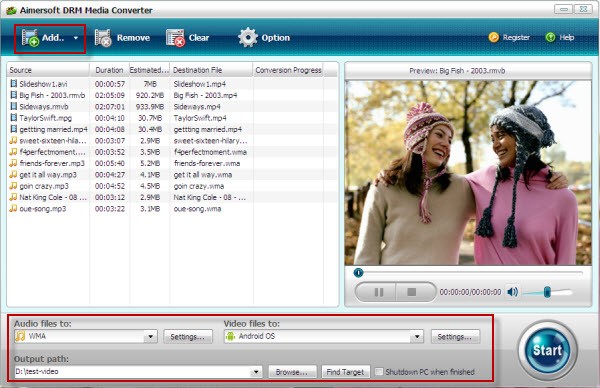
Task: Click the Duration column header
Action: pos(109,70)
